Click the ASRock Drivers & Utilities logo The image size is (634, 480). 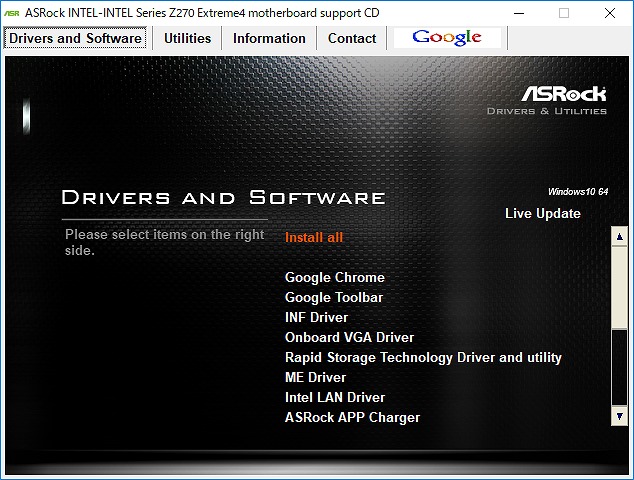(x=547, y=100)
